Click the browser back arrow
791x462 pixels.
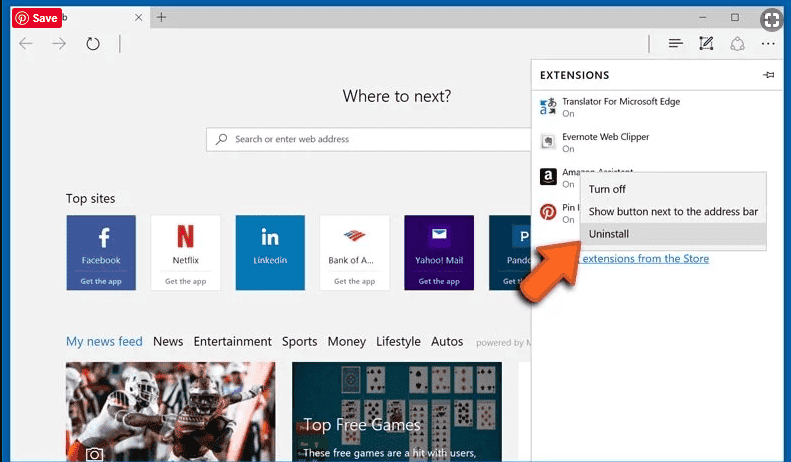[x=26, y=44]
